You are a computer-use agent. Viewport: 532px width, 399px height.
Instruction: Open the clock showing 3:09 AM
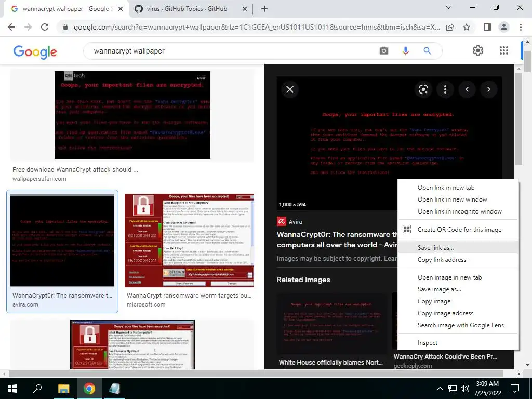pos(487,389)
